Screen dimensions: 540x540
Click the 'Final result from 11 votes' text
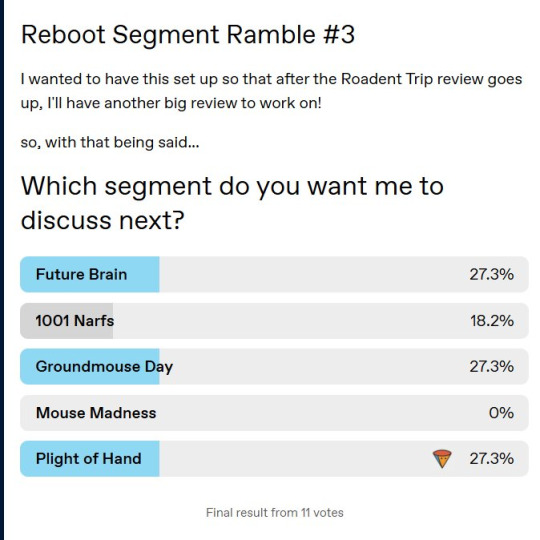pyautogui.click(x=274, y=512)
